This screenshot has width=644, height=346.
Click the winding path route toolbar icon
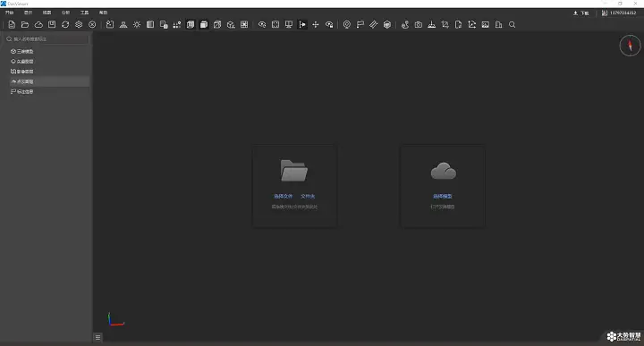405,25
